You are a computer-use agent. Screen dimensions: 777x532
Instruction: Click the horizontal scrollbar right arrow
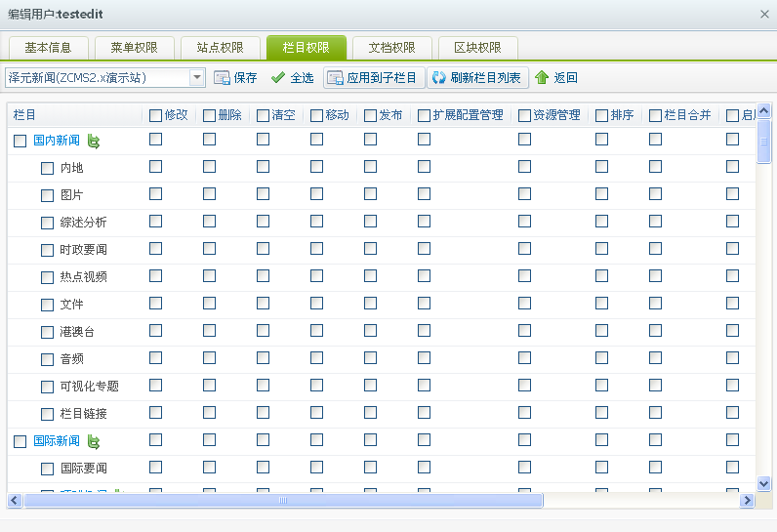pyautogui.click(x=747, y=501)
